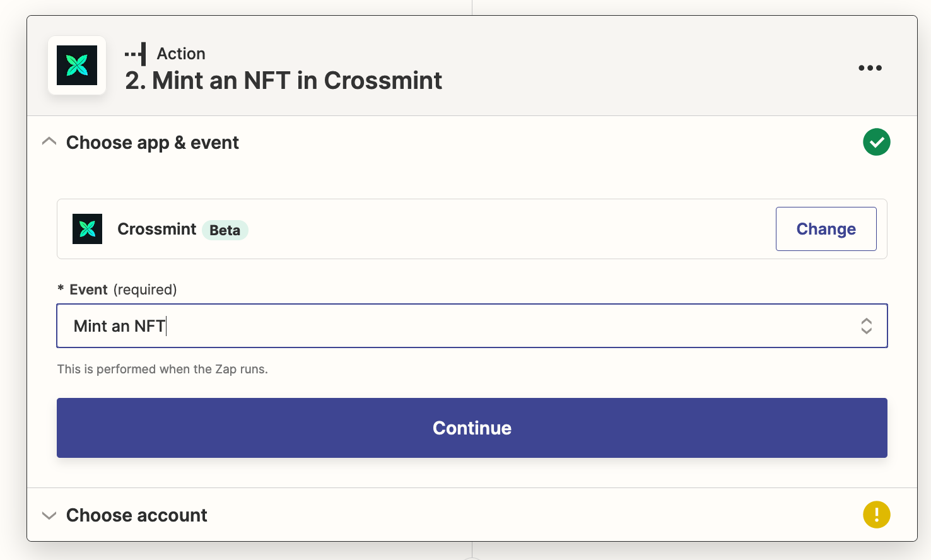Select the Choose app & event heading
The image size is (931, 560).
[153, 143]
